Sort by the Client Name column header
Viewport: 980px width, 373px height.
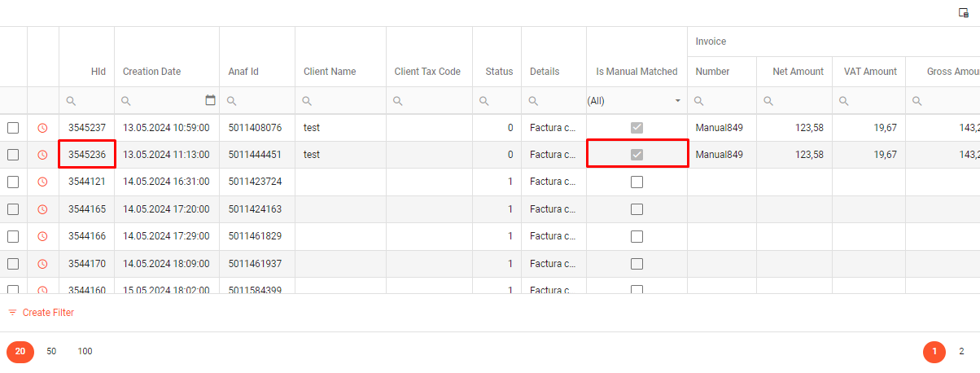click(330, 72)
